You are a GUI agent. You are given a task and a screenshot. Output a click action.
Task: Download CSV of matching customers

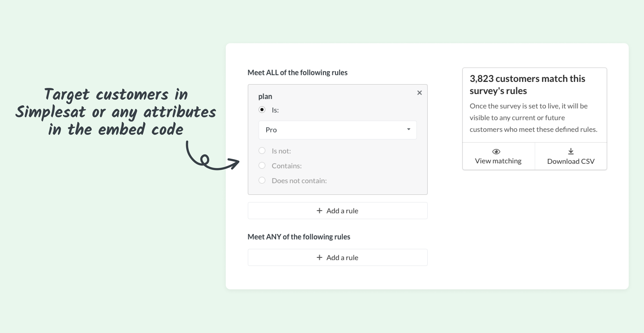[571, 156]
